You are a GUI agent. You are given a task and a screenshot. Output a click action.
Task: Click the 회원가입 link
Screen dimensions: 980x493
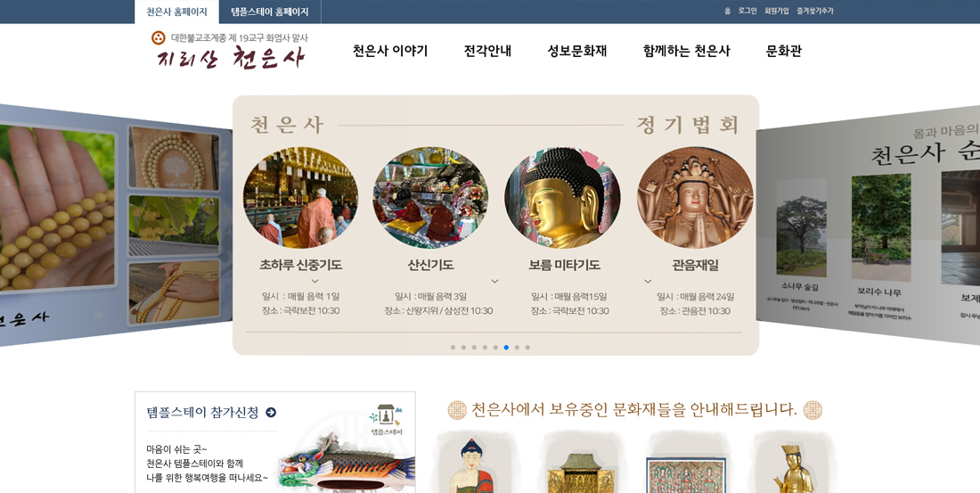click(x=776, y=12)
